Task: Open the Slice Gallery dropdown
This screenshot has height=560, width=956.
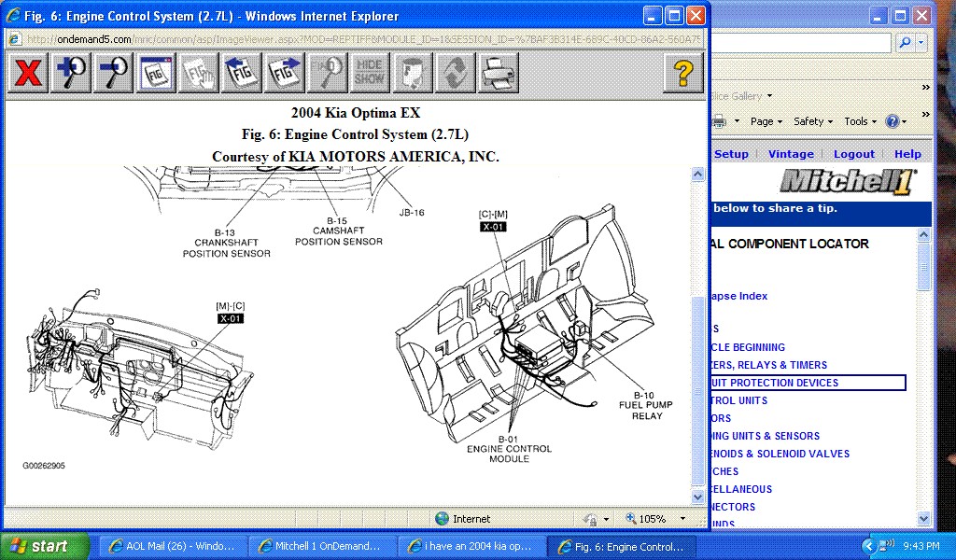Action: point(769,96)
